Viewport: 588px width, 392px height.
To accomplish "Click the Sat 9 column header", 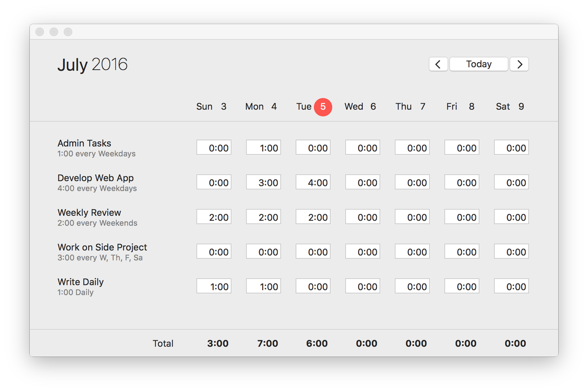I will (x=510, y=107).
